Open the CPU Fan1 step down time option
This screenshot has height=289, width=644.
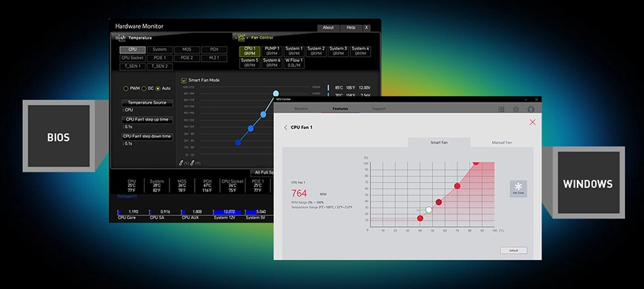(x=147, y=136)
